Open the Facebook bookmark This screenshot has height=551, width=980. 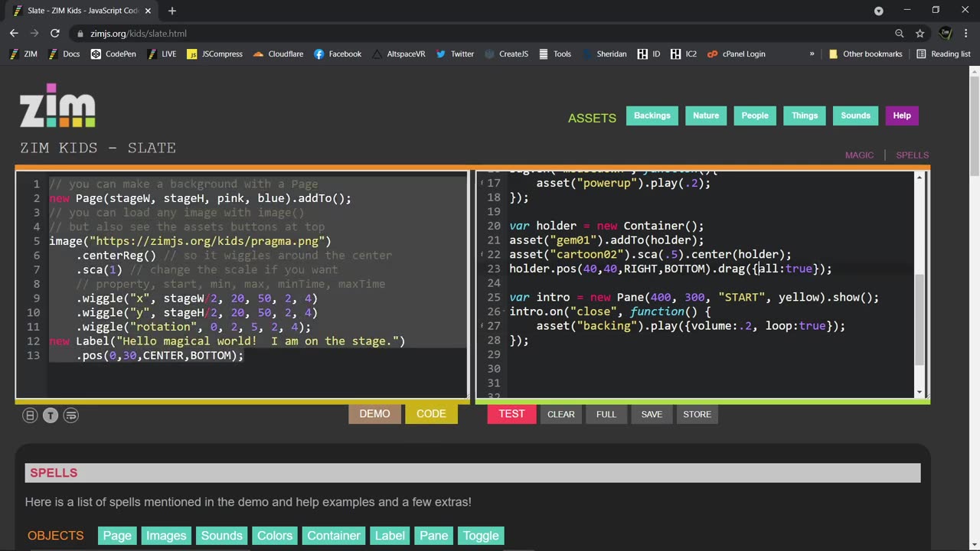pos(338,54)
